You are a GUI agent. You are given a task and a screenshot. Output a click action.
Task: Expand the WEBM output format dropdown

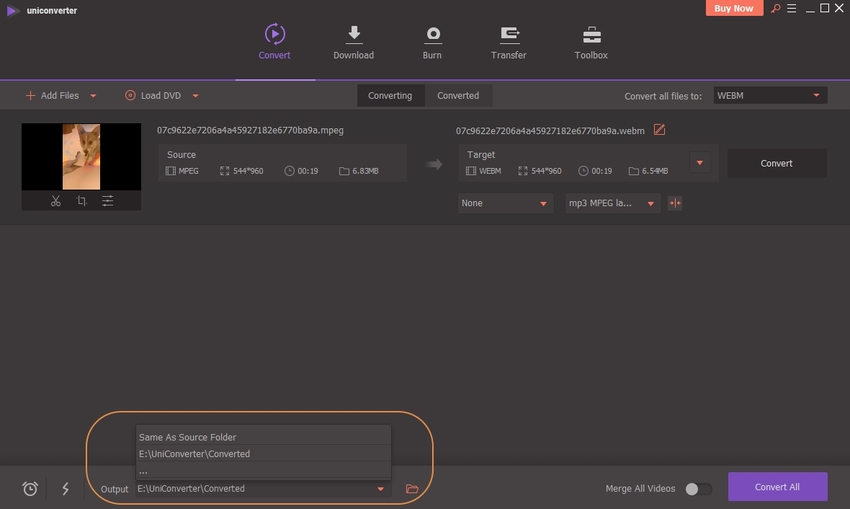[770, 96]
